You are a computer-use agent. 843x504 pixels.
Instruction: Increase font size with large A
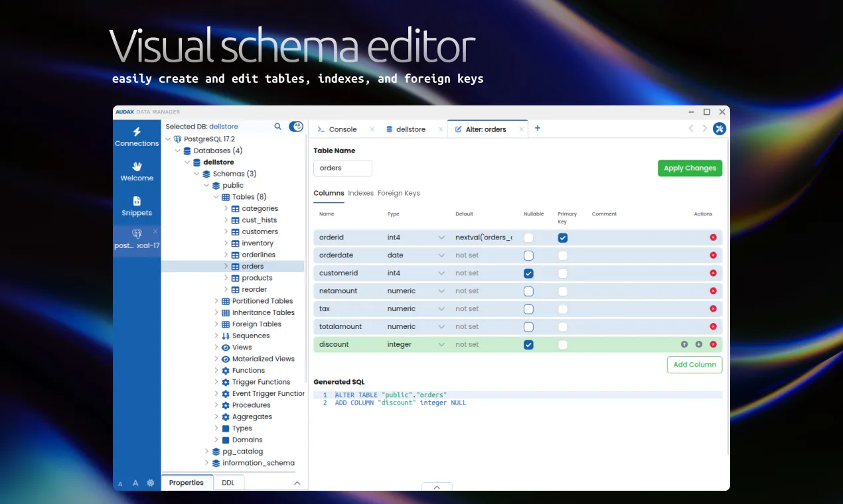click(x=135, y=483)
